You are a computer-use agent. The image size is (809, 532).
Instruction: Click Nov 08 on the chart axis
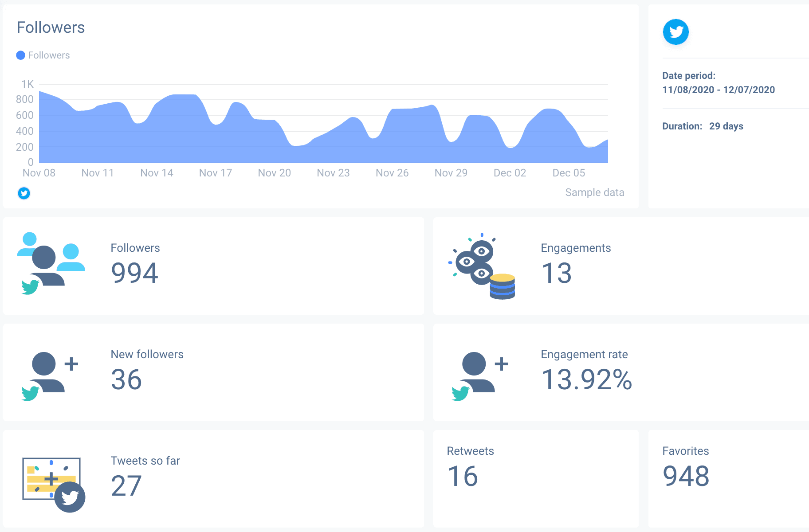click(x=39, y=173)
